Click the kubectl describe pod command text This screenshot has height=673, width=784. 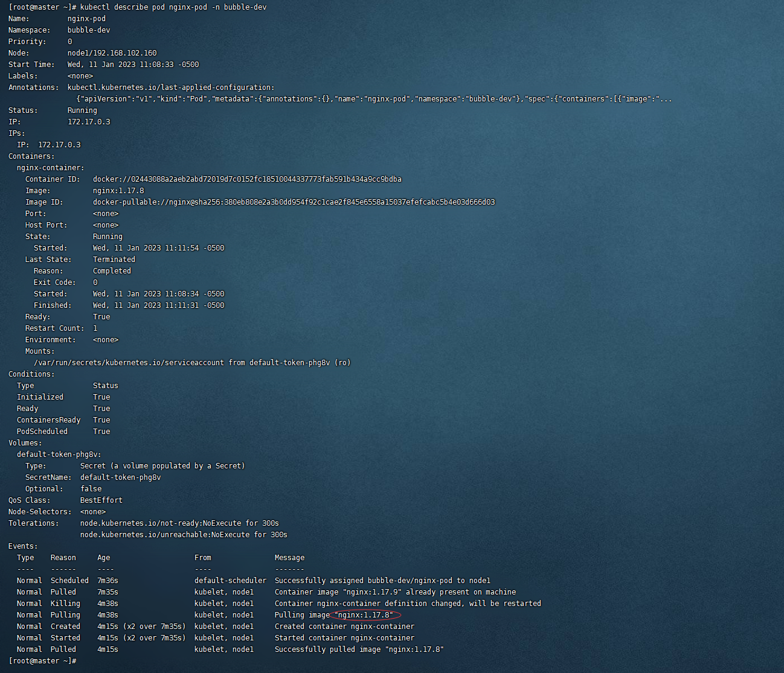173,7
